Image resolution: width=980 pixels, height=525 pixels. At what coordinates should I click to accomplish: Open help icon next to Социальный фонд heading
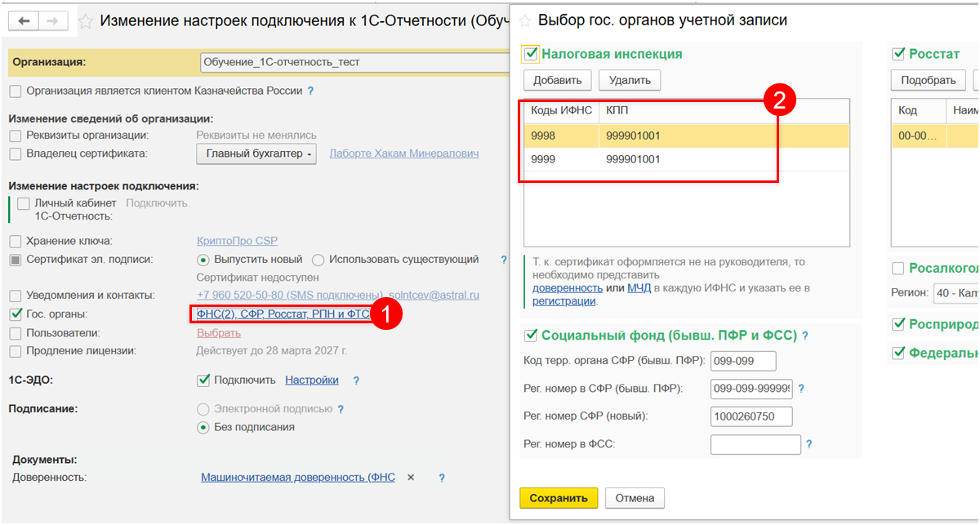click(805, 336)
